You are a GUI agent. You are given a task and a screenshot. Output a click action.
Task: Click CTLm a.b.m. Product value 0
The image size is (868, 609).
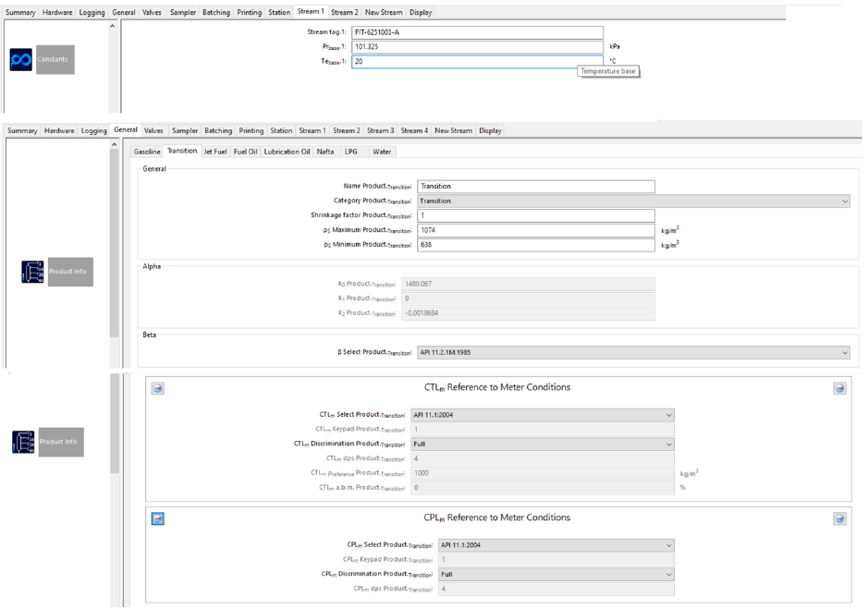[543, 488]
